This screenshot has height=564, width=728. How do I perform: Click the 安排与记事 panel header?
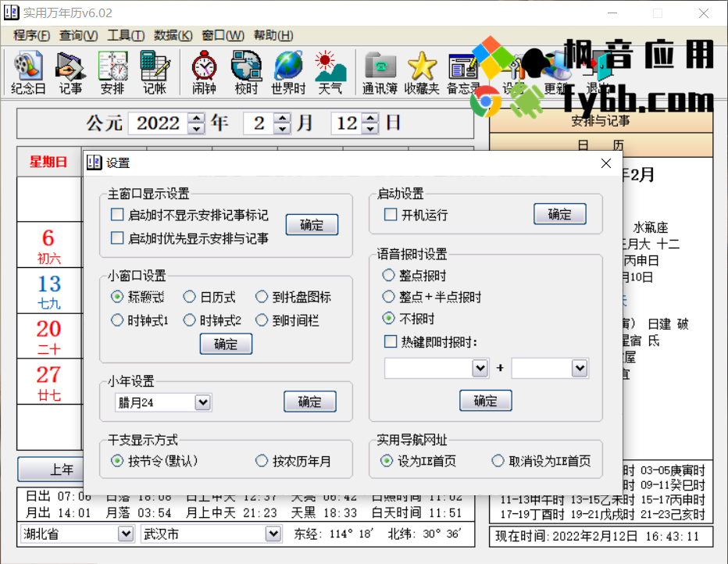pyautogui.click(x=601, y=121)
